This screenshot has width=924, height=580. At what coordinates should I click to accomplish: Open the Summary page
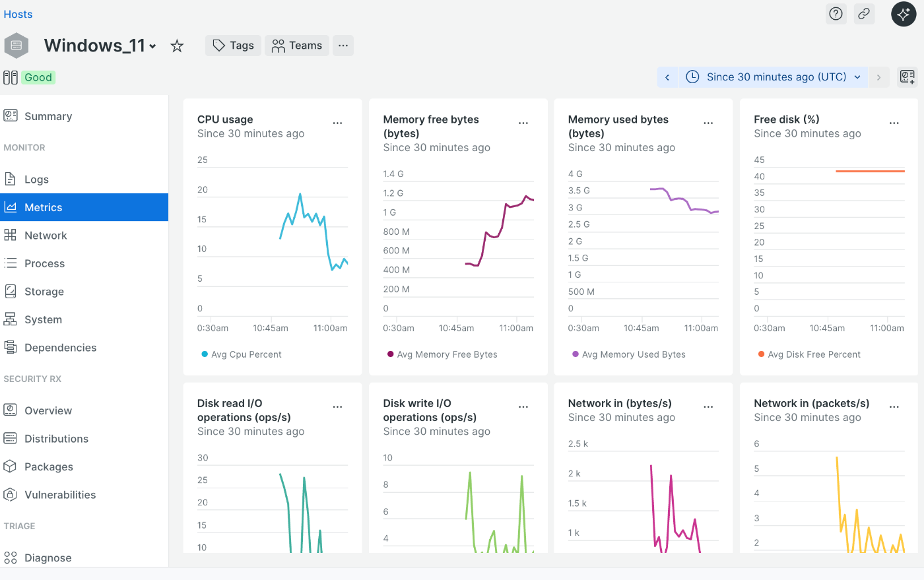84,116
